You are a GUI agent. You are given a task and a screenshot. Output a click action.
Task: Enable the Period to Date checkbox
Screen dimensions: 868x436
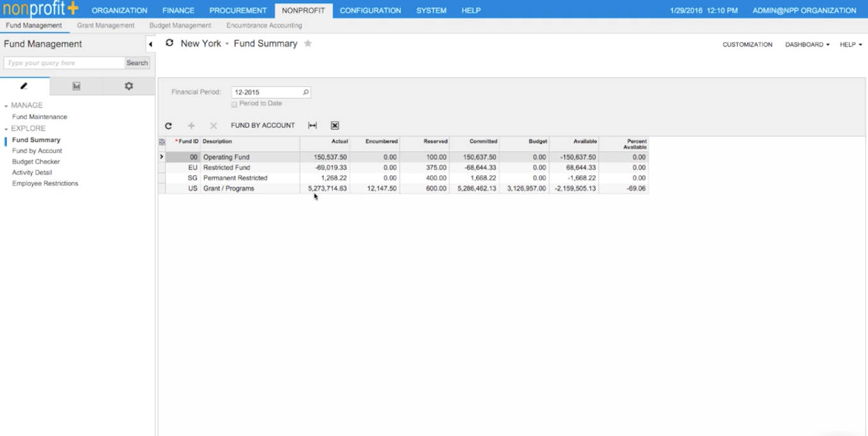(234, 104)
